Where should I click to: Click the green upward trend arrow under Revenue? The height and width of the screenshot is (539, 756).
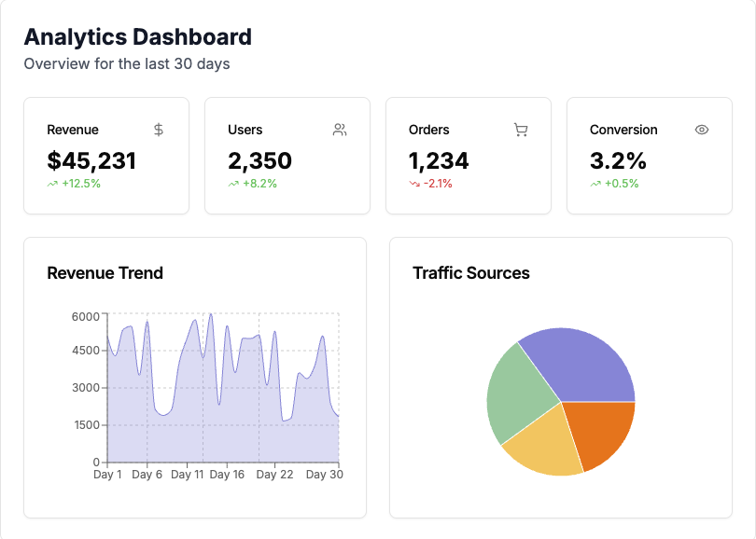(53, 184)
